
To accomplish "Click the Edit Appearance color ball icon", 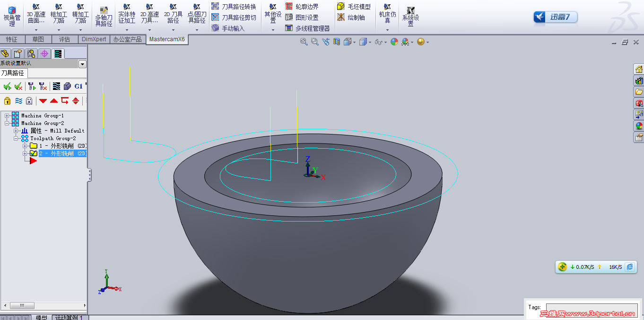I will [394, 42].
